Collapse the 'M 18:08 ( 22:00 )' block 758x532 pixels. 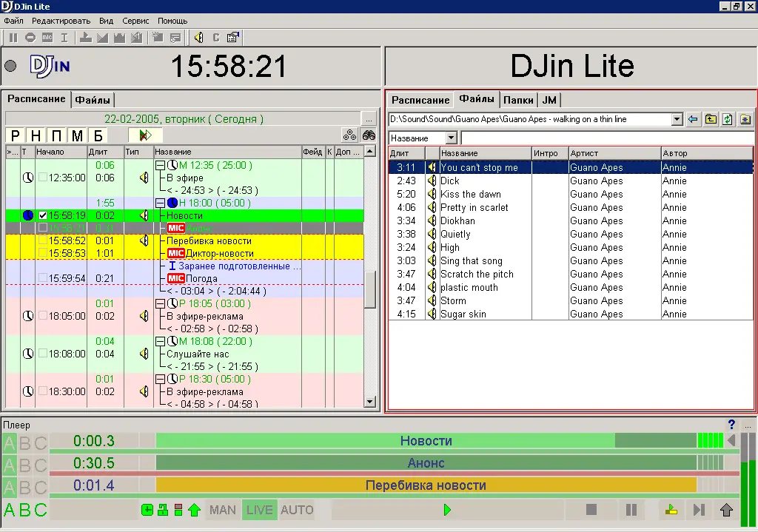click(x=160, y=342)
